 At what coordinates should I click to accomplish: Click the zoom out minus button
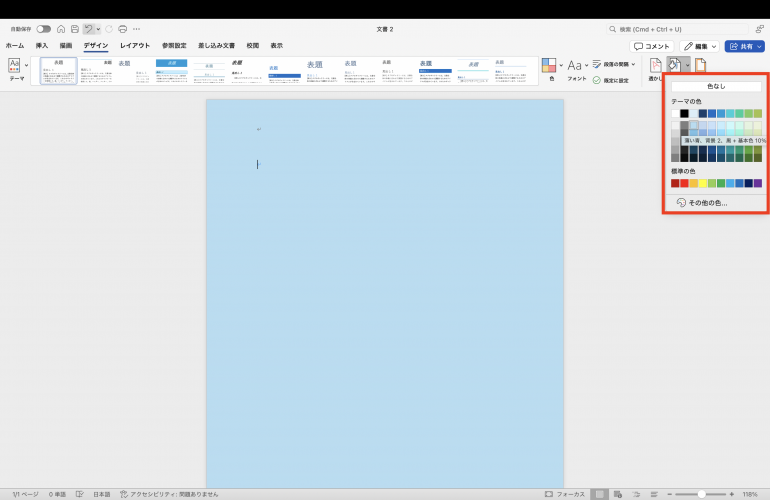coord(669,494)
